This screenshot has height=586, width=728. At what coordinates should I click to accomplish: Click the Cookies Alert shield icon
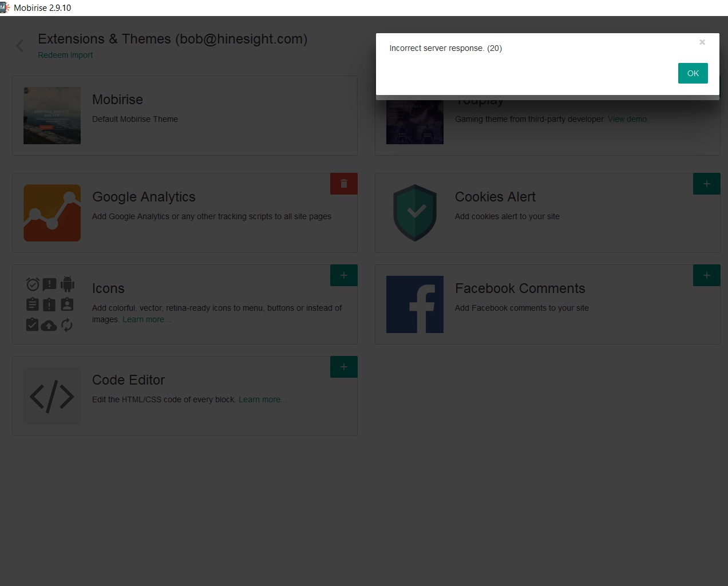coord(414,213)
